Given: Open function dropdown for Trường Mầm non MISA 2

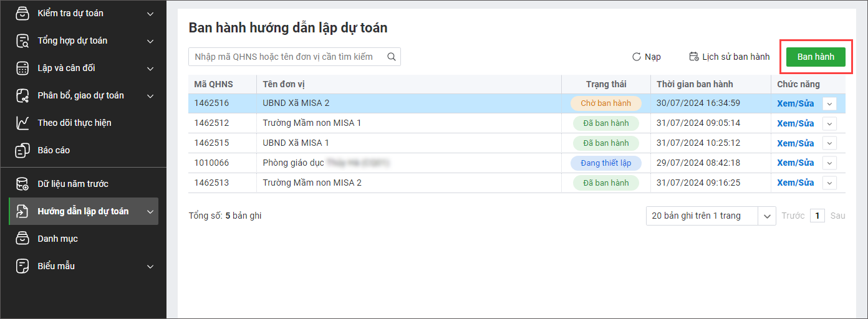Looking at the screenshot, I should pyautogui.click(x=829, y=183).
